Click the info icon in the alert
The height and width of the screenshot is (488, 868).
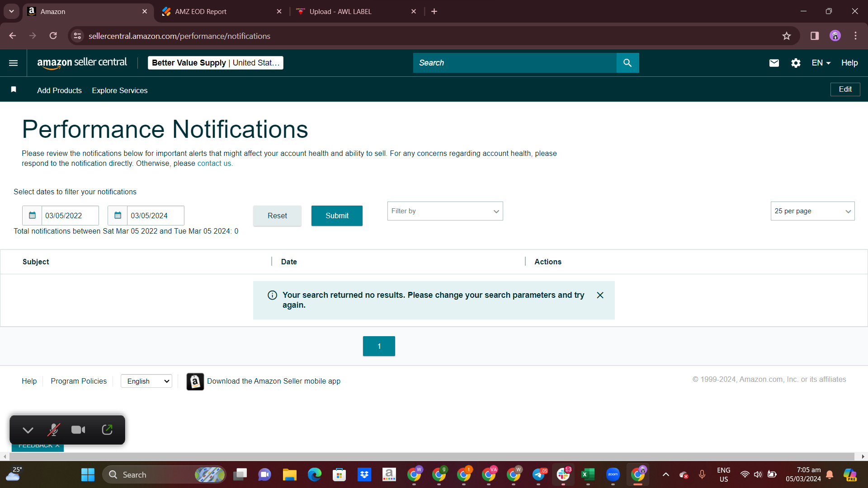click(272, 295)
